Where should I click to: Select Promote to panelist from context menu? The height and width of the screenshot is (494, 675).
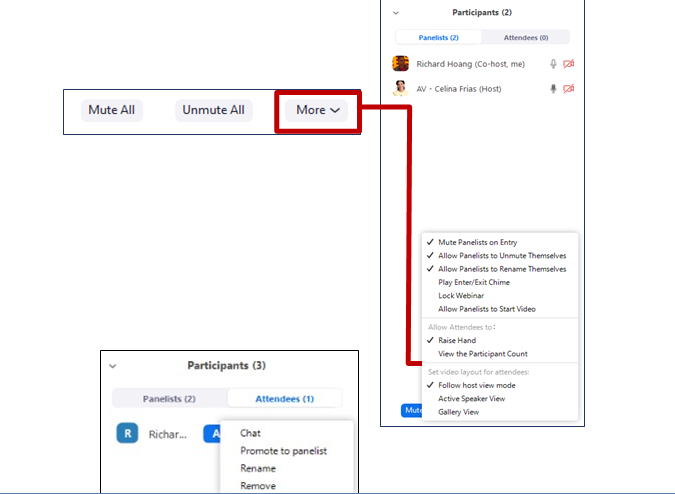tap(283, 451)
